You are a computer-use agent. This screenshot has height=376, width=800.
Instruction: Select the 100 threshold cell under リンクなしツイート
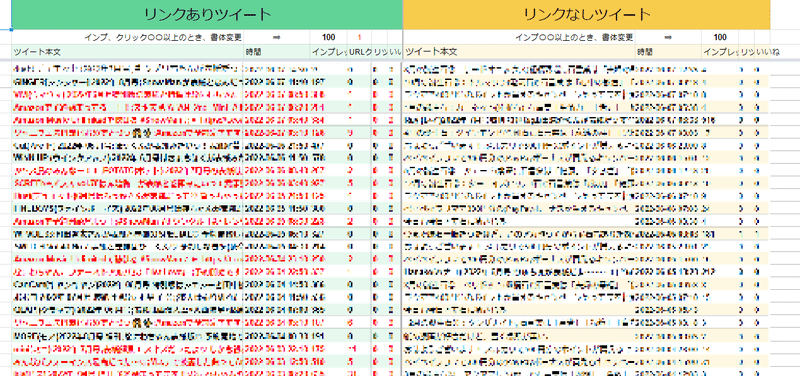tap(720, 37)
